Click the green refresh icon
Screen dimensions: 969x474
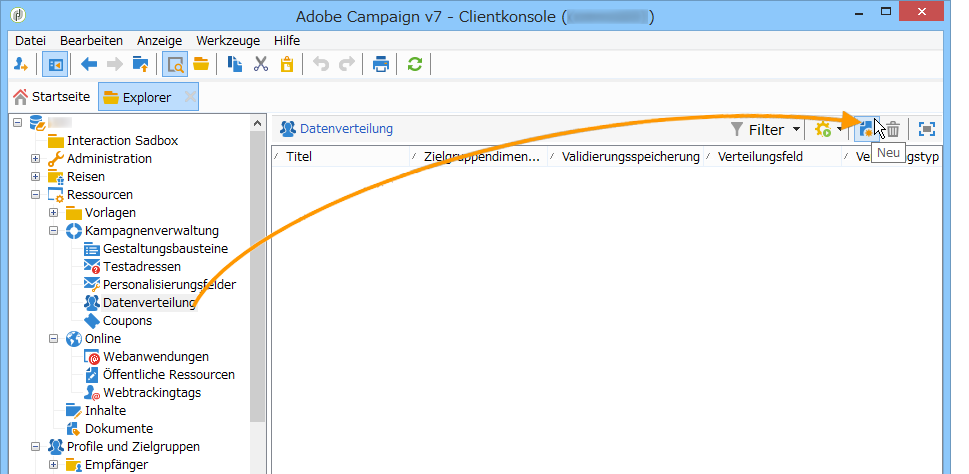(415, 64)
